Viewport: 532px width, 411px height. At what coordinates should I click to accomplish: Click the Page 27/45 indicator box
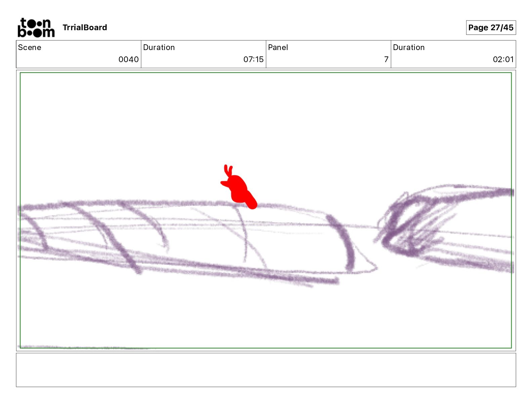pos(491,28)
